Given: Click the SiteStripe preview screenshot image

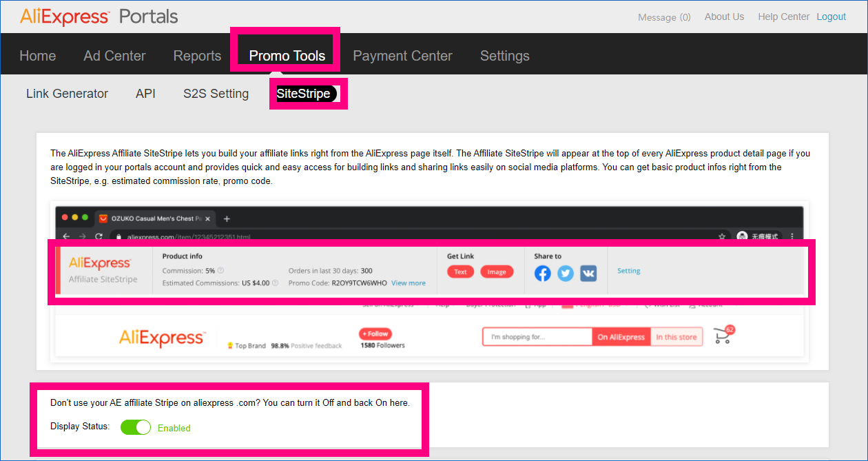Looking at the screenshot, I should pyautogui.click(x=429, y=281).
